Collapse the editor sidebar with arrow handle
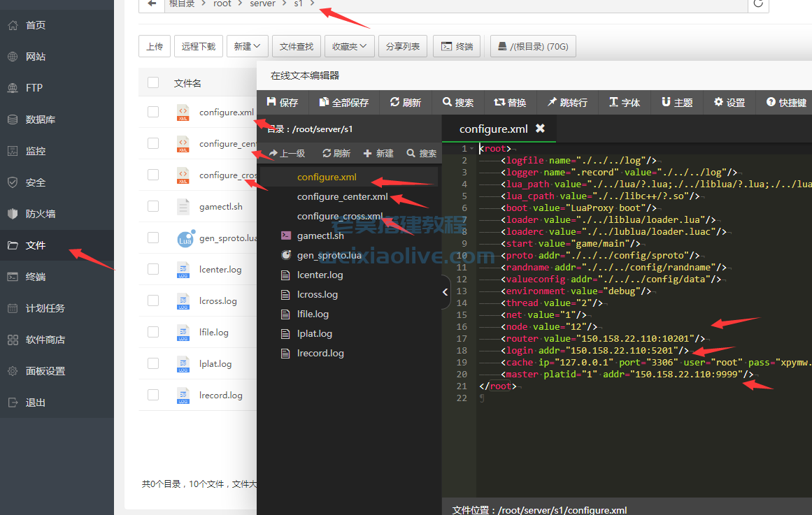Viewport: 812px width, 515px height. click(446, 293)
